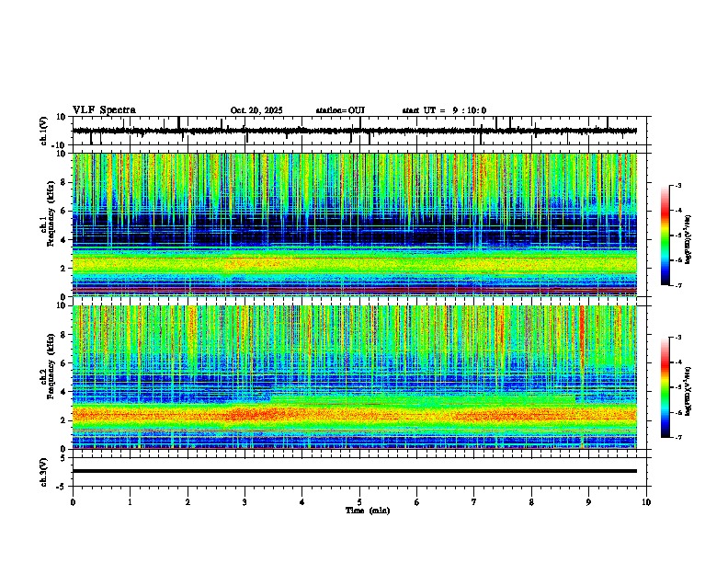This screenshot has width=728, height=563.
Task: Click time axis tick label '1'
Action: tap(130, 502)
